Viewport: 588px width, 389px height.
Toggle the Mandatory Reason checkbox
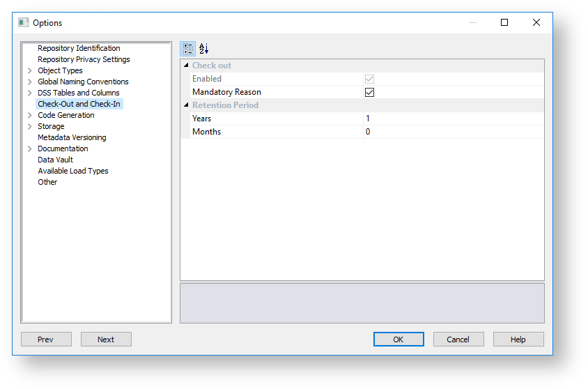[369, 92]
